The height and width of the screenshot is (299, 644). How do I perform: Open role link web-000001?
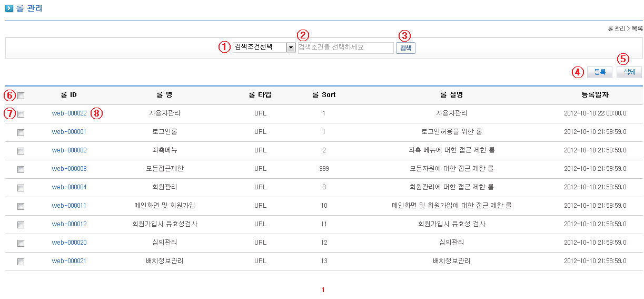click(69, 132)
